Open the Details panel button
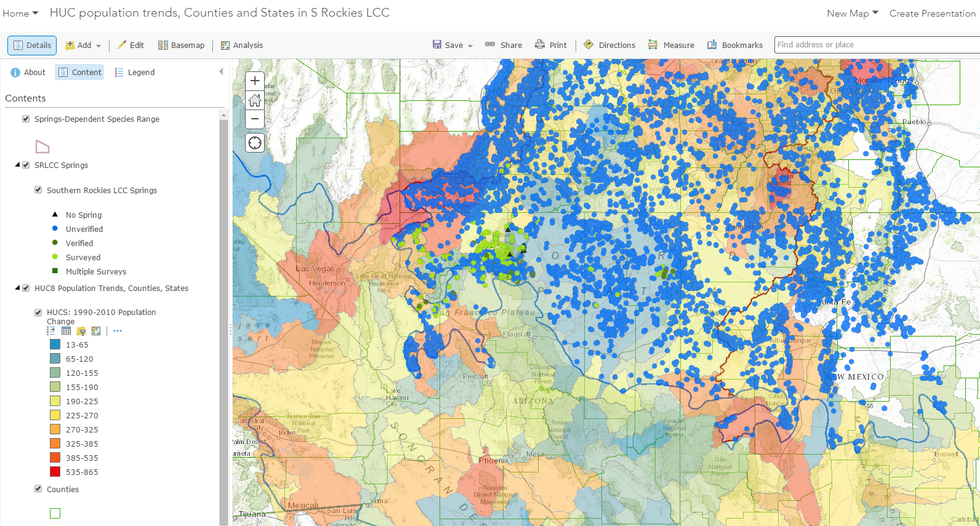This screenshot has width=980, height=526. 32,46
